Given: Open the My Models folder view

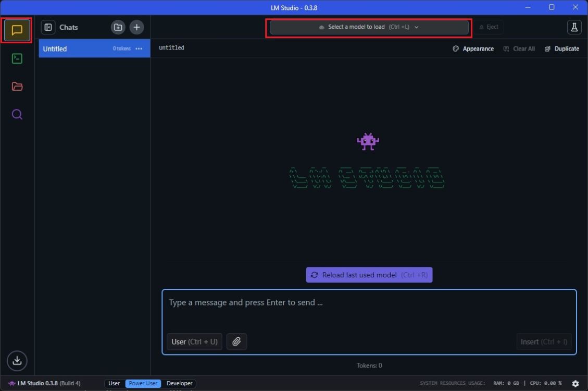Looking at the screenshot, I should 17,87.
